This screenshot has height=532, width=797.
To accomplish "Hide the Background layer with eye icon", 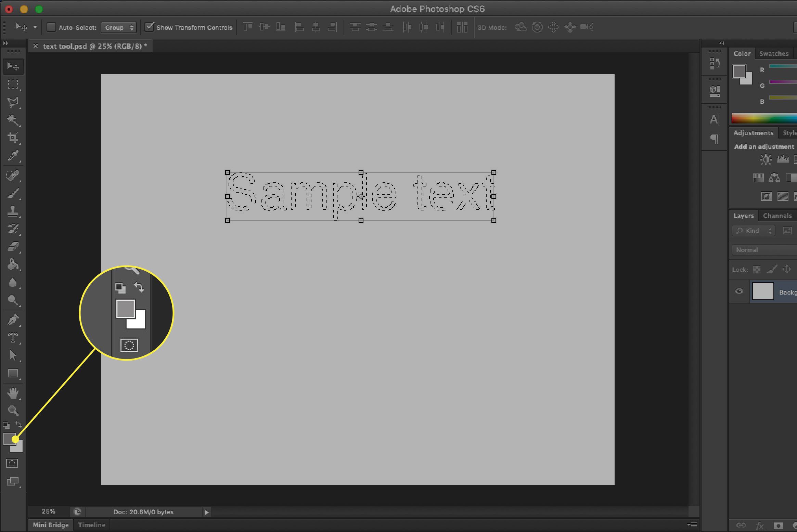I will tap(739, 291).
